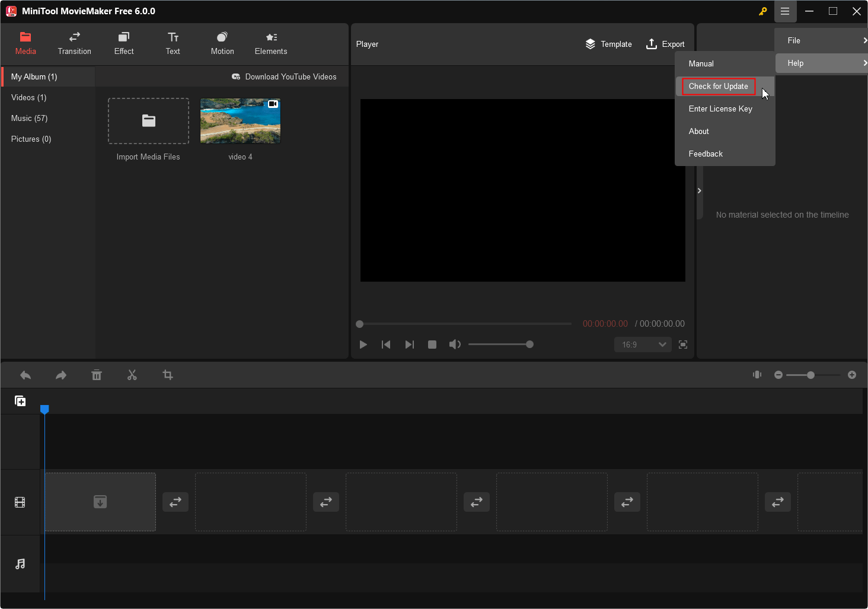Viewport: 868px width, 609px height.
Task: Click the Delete trash icon
Action: tap(97, 375)
